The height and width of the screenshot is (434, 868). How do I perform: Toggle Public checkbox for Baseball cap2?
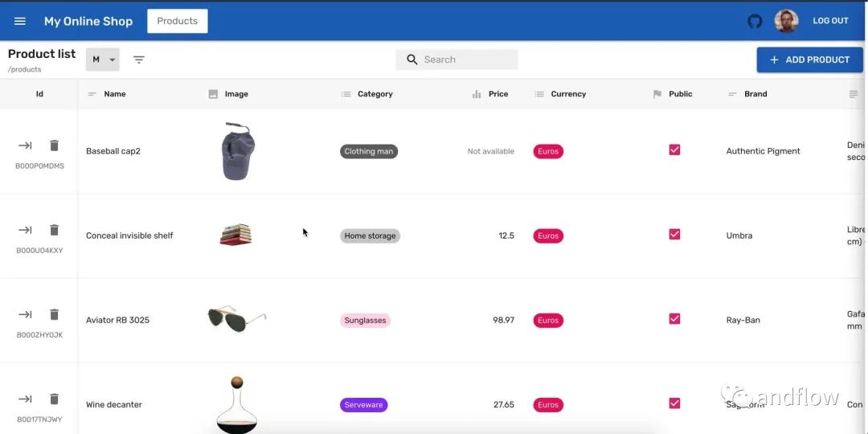(x=674, y=150)
